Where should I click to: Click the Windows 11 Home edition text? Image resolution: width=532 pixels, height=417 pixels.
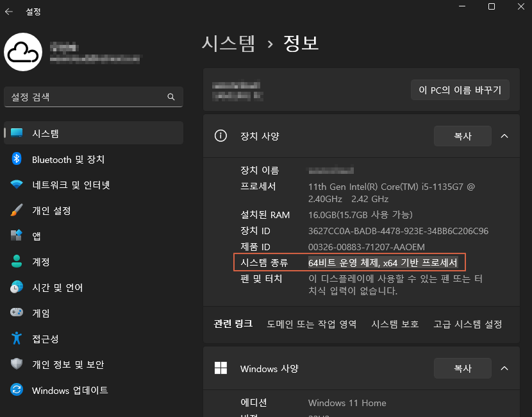[347, 403]
